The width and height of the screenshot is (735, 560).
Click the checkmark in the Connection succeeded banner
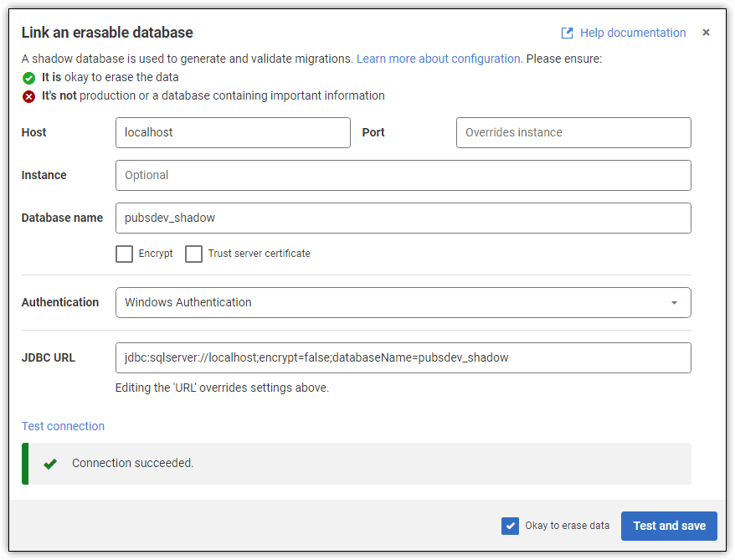[50, 463]
